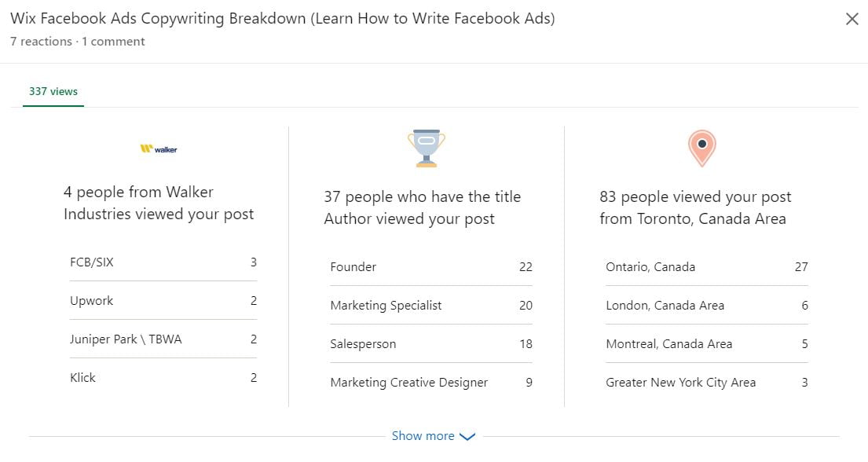Select the Founder title row
868x462 pixels.
tap(431, 267)
